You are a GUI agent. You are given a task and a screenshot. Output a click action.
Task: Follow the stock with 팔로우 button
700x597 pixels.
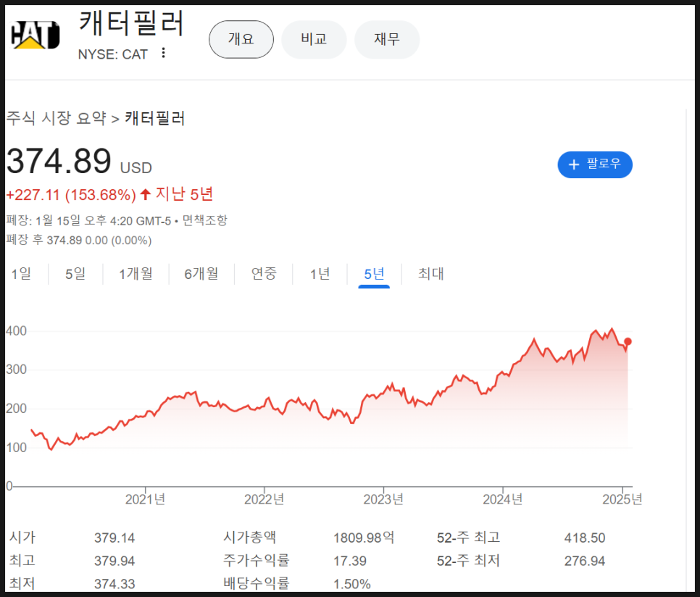595,164
